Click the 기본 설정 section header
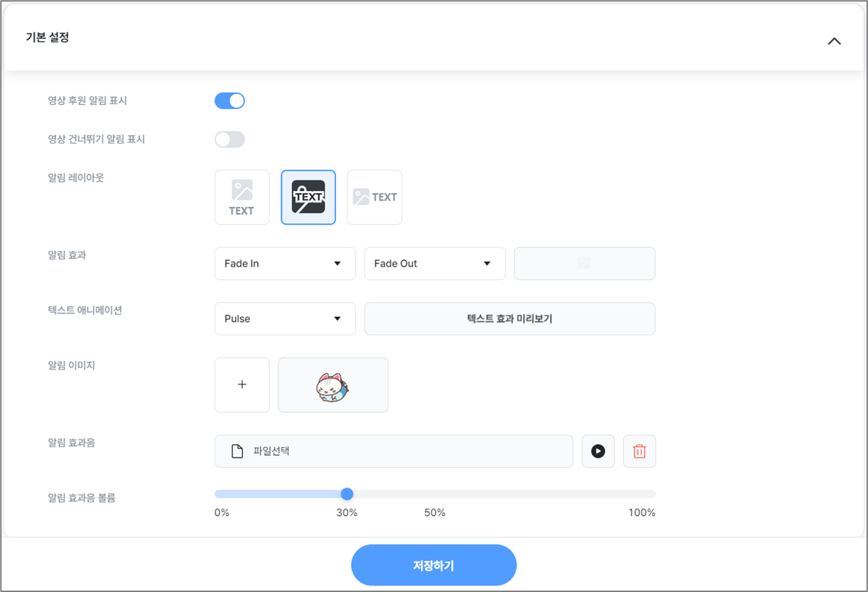The height and width of the screenshot is (592, 868). click(x=434, y=38)
